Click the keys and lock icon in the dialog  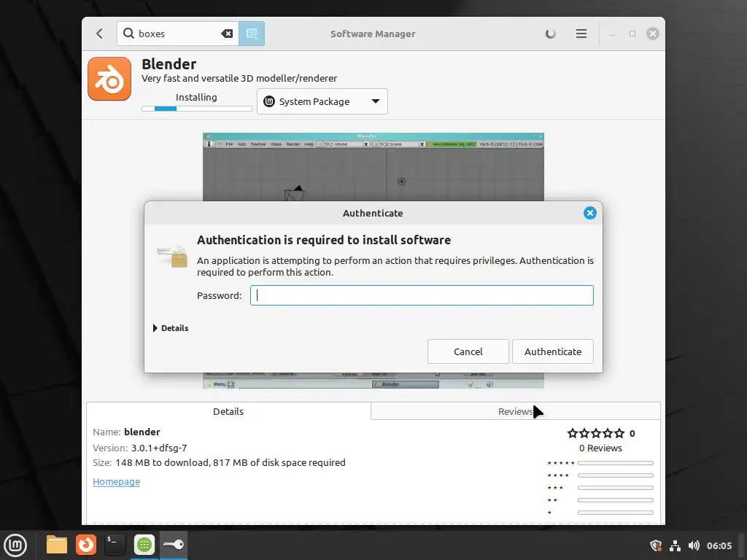(x=172, y=256)
